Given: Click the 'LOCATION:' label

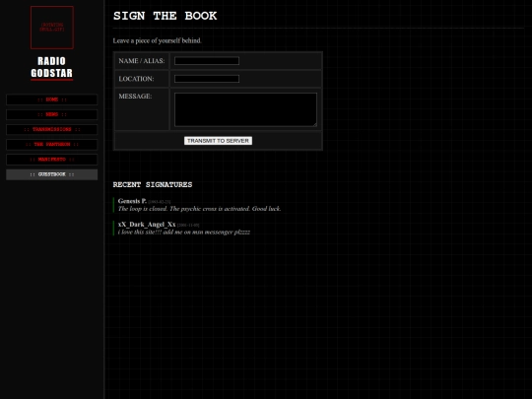Looking at the screenshot, I should (136, 79).
